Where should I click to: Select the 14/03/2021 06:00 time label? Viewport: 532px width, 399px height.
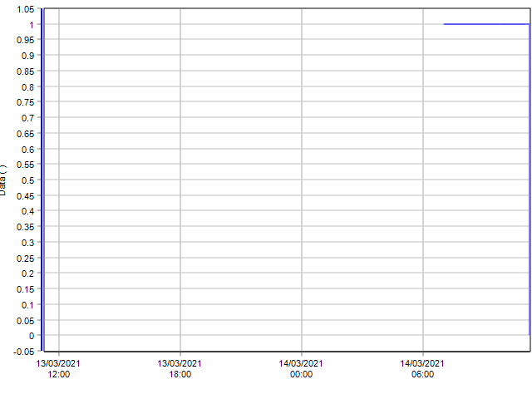[422, 368]
